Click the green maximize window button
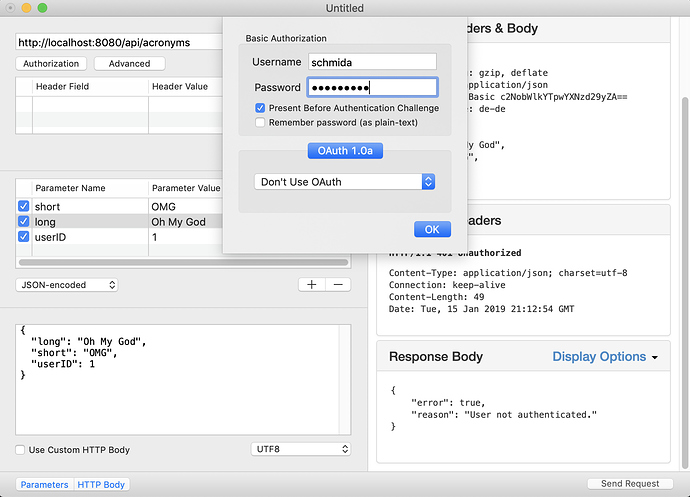The width and height of the screenshot is (690, 497). (x=42, y=7)
